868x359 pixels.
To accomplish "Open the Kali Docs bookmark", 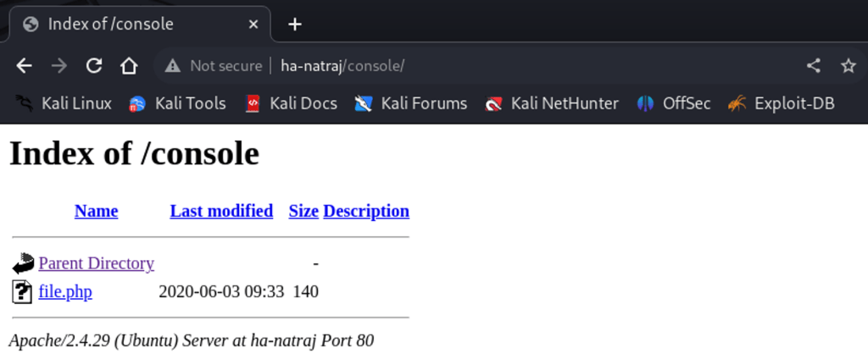I will [x=291, y=103].
